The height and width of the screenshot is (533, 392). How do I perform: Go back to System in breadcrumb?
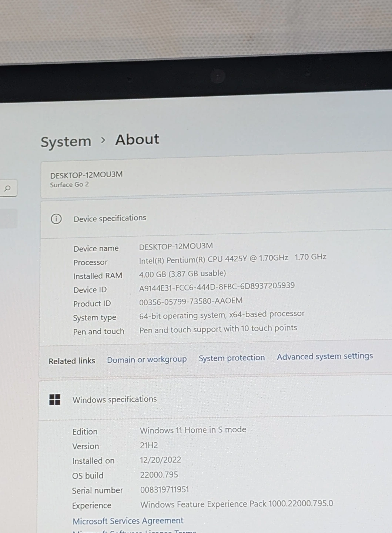click(66, 141)
